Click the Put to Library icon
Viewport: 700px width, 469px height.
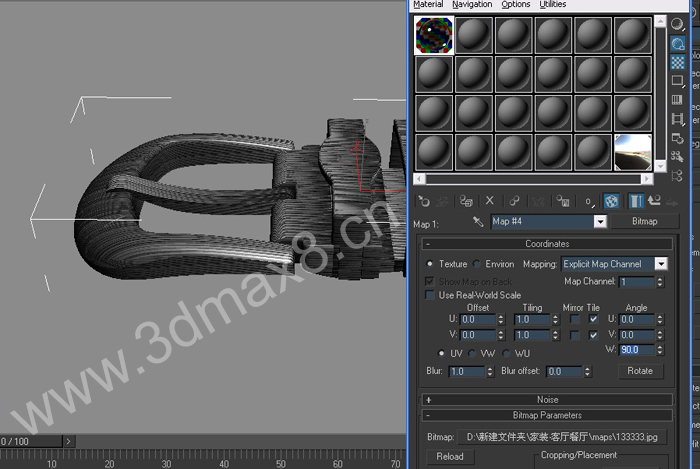click(x=562, y=202)
